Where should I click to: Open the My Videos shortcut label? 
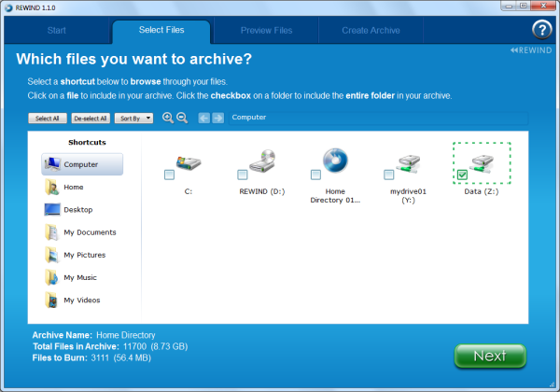tap(82, 301)
